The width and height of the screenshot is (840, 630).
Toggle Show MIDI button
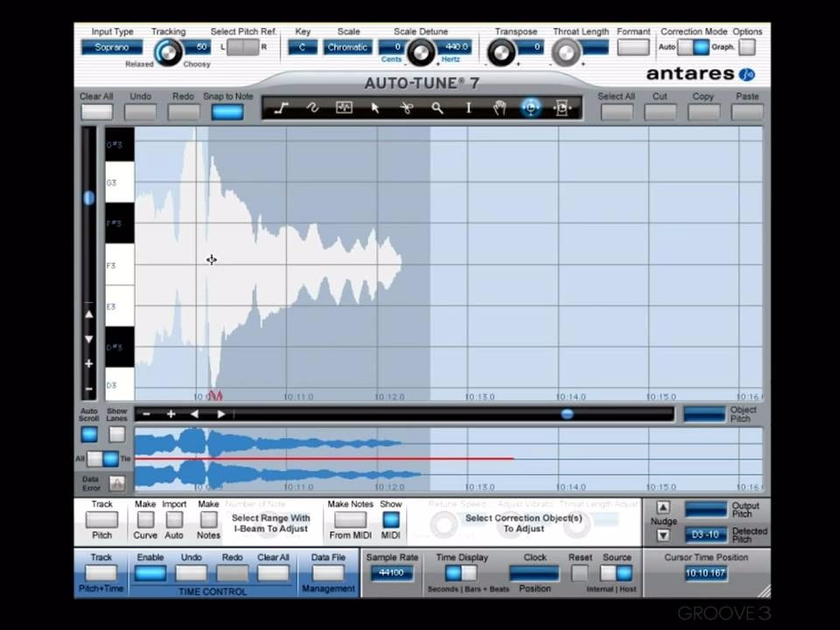390,520
